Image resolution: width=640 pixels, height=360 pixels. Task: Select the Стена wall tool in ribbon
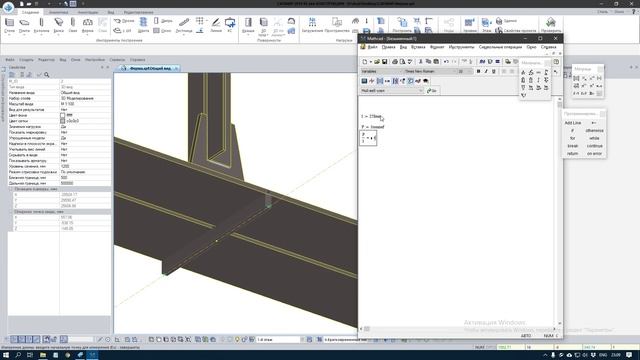pos(9,25)
